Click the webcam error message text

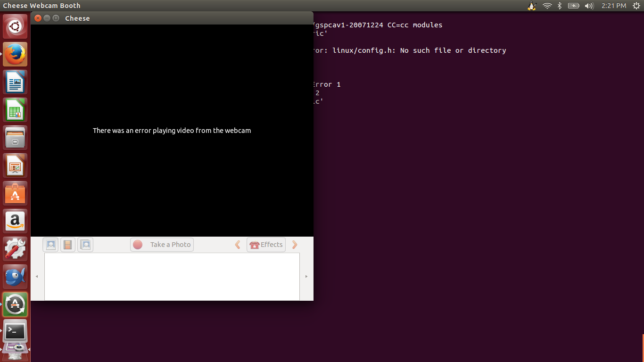click(x=172, y=131)
